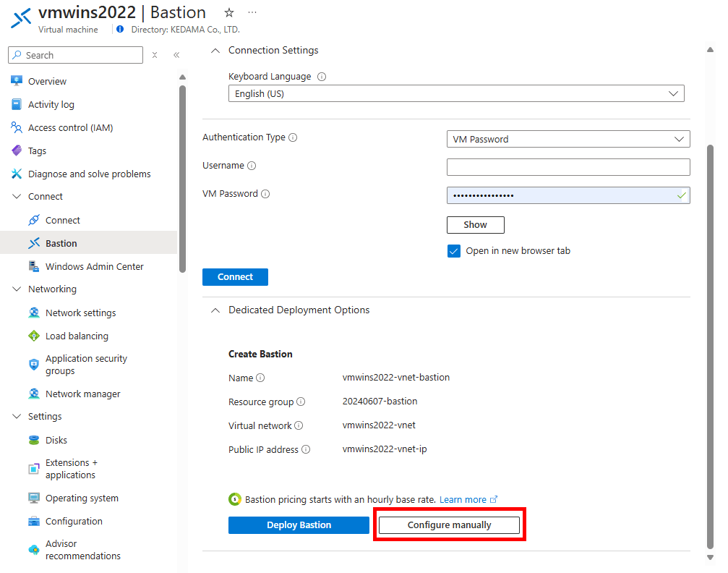728x573 pixels.
Task: Click the Operating system monitor icon
Action: tap(34, 498)
